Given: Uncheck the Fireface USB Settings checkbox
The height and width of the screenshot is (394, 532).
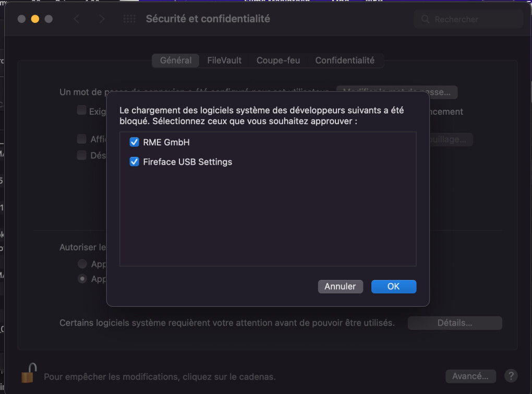Looking at the screenshot, I should tap(135, 162).
